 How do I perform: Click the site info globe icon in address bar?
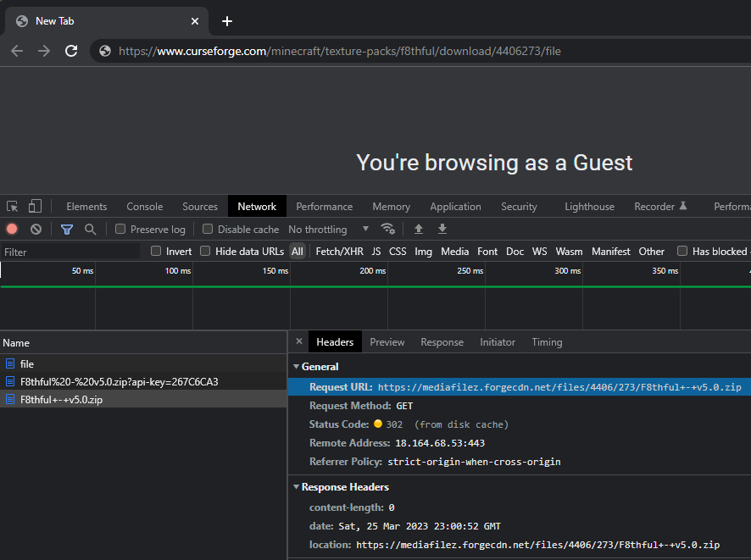coord(105,51)
